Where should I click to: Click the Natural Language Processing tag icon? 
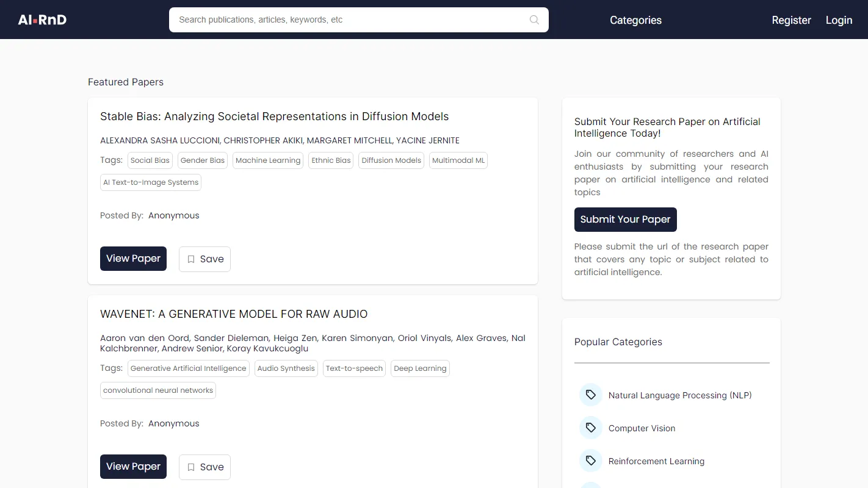[x=590, y=395]
